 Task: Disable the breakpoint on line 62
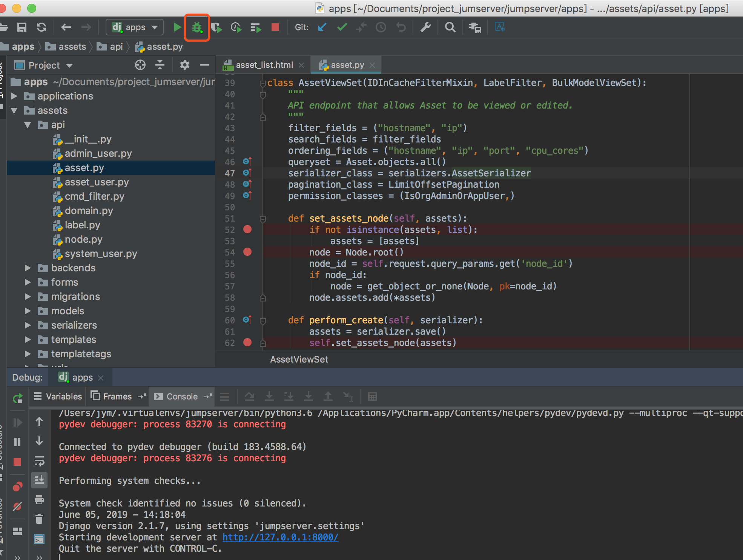click(247, 343)
